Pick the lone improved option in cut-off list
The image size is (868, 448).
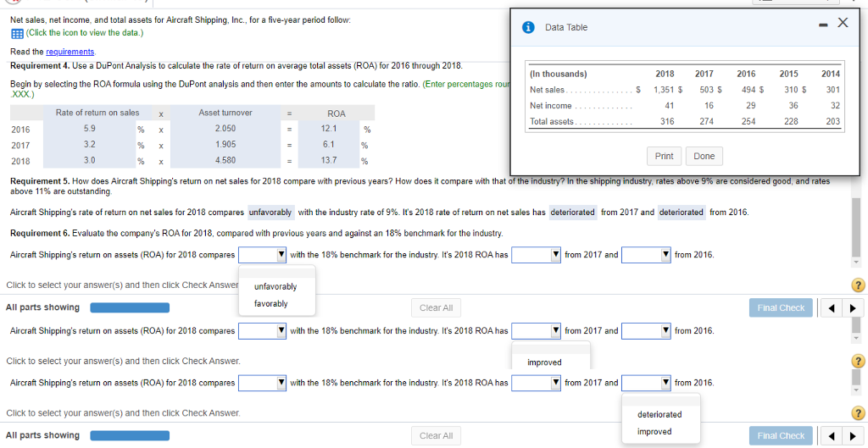click(x=545, y=362)
